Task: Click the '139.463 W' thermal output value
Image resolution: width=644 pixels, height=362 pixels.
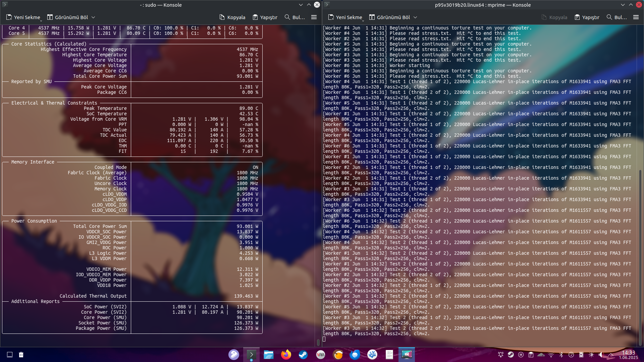Action: 246,296
